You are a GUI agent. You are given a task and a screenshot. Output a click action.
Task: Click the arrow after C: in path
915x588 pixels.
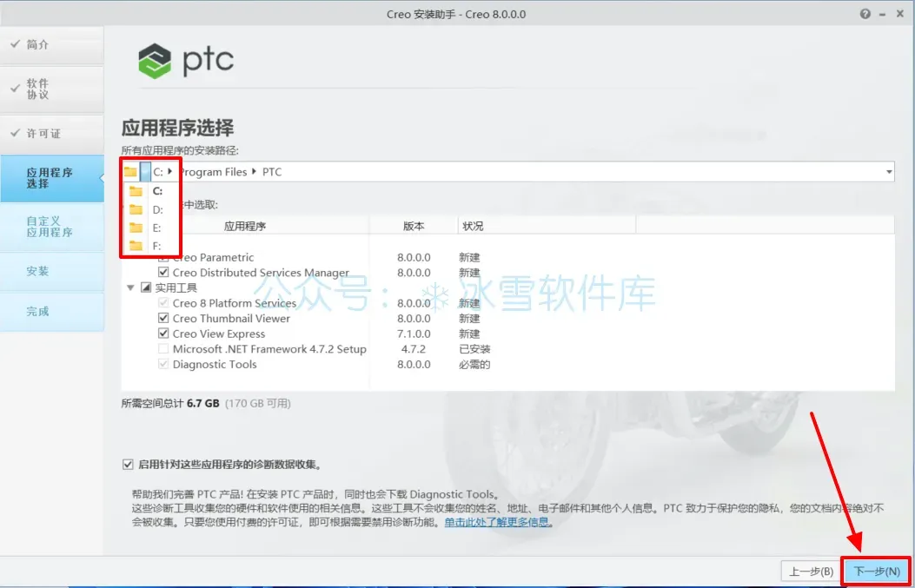[170, 172]
